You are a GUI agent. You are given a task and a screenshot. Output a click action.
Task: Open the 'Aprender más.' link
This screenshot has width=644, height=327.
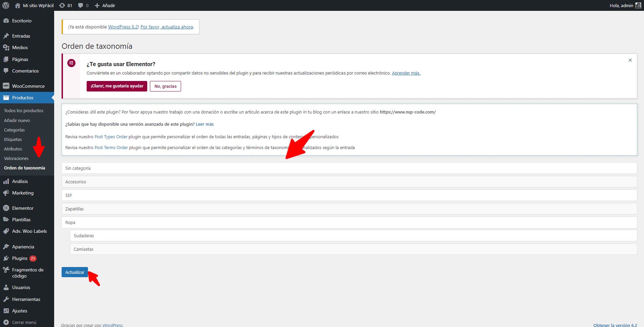(406, 73)
